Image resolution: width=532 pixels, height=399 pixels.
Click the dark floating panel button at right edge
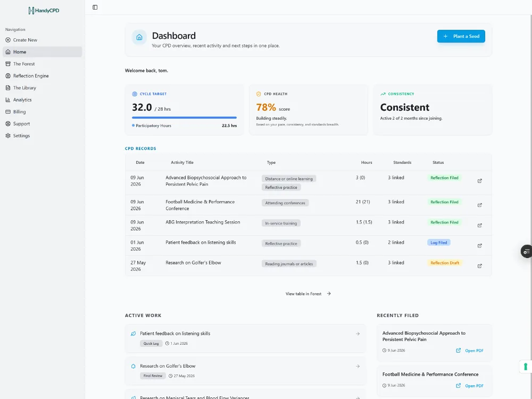[526, 252]
